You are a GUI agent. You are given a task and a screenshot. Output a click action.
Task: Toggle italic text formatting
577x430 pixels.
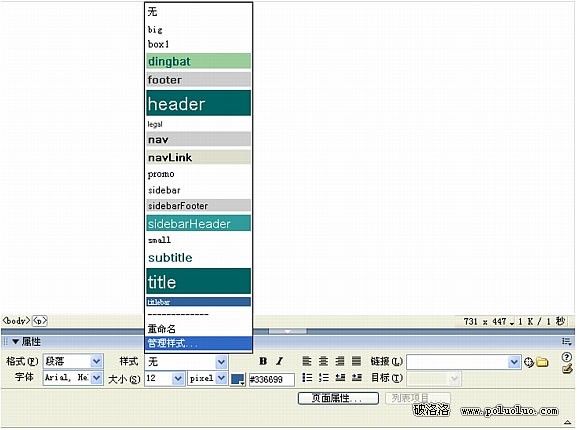tap(280, 361)
